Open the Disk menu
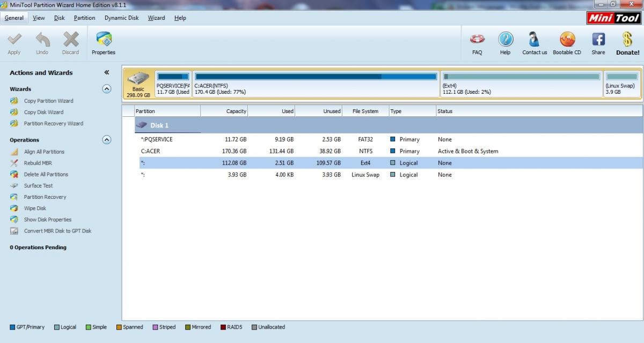This screenshot has height=343, width=644. tap(60, 18)
